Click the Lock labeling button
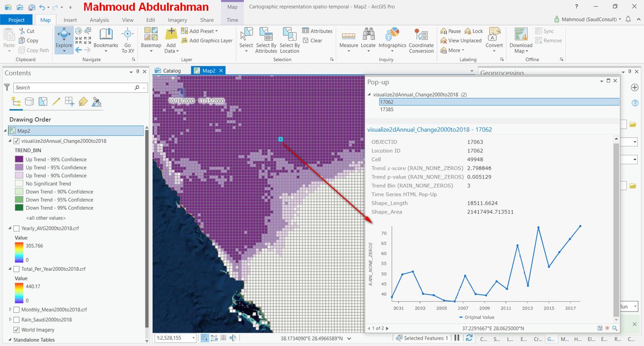 pyautogui.click(x=474, y=31)
